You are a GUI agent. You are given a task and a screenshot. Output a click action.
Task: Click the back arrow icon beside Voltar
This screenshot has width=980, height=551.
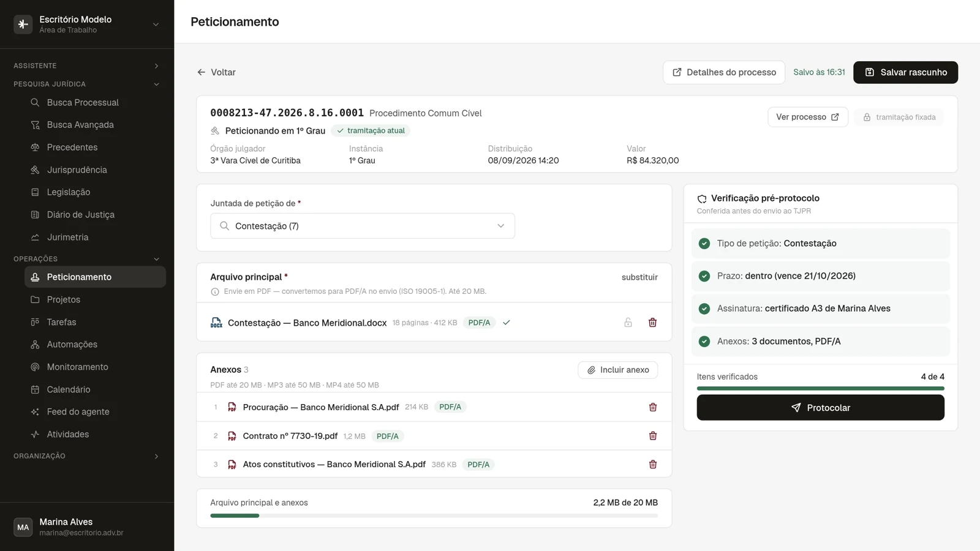(201, 72)
